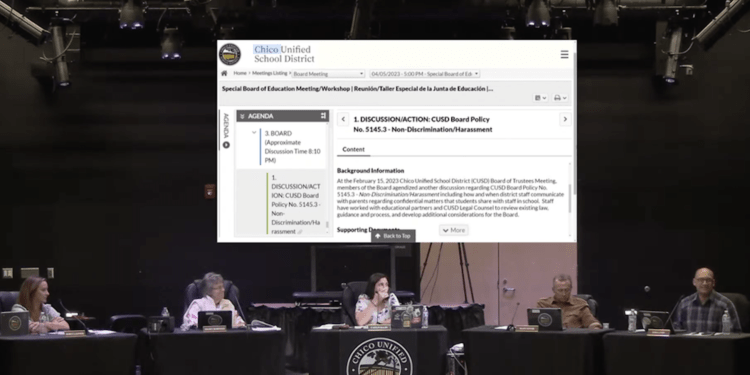Expand the More button
This screenshot has width=750, height=375.
click(x=453, y=230)
